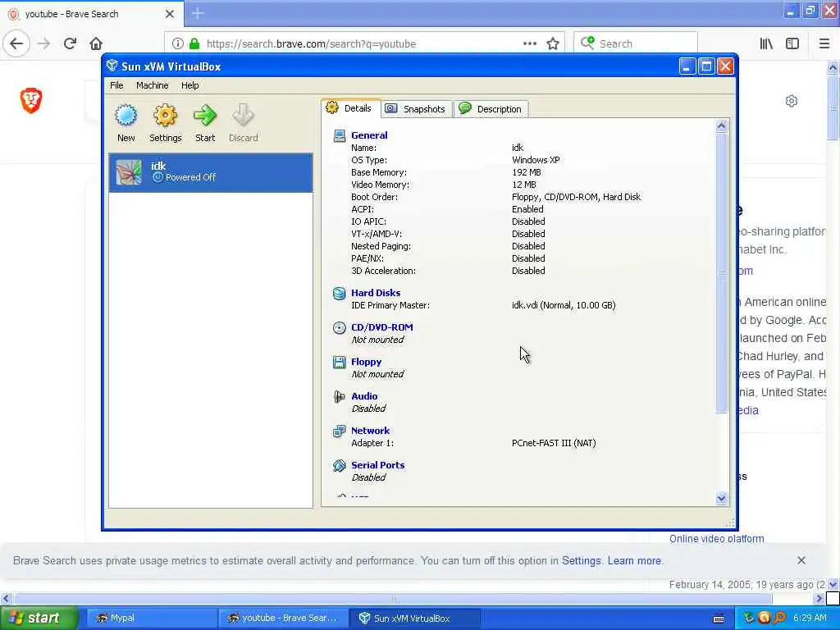Click the Serial Ports icon

tap(339, 466)
